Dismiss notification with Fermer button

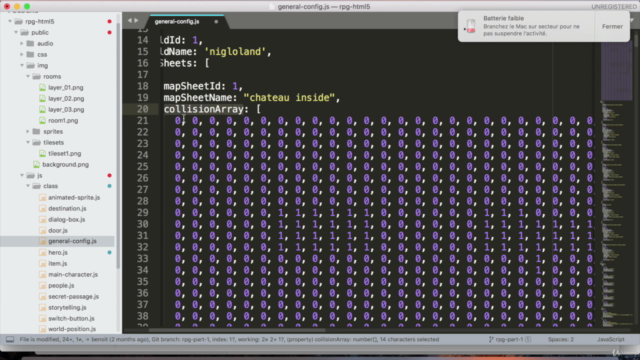pyautogui.click(x=612, y=27)
